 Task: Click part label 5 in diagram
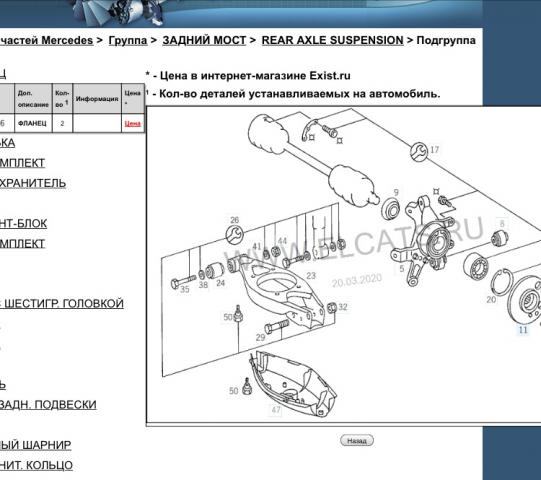(x=402, y=268)
